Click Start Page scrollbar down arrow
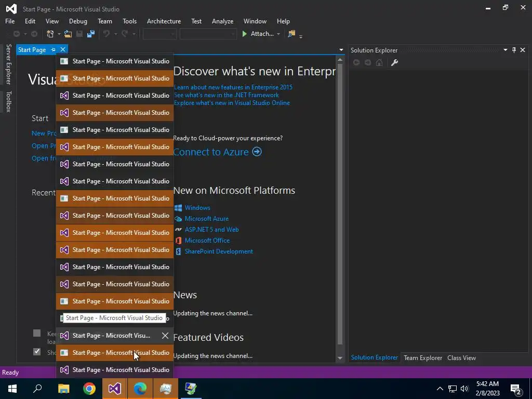 (340, 358)
